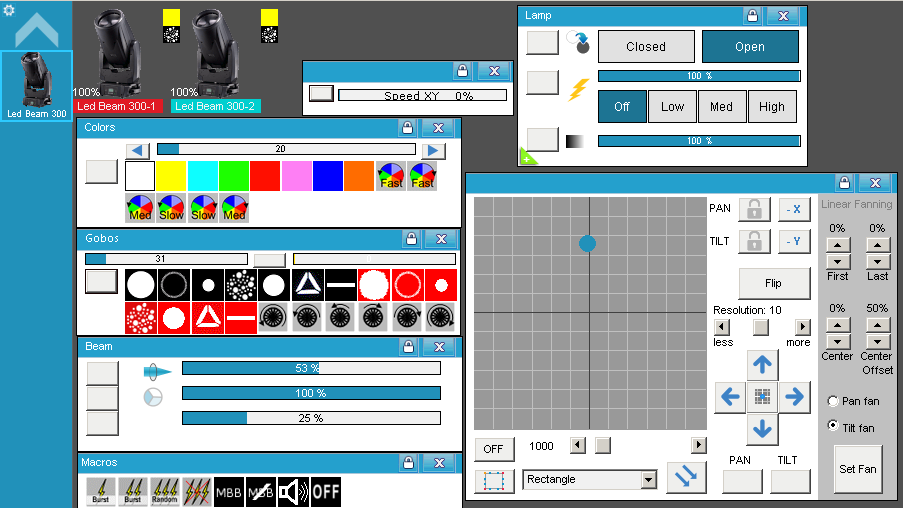Lock the Colors panel
The image size is (903, 508).
tap(407, 127)
